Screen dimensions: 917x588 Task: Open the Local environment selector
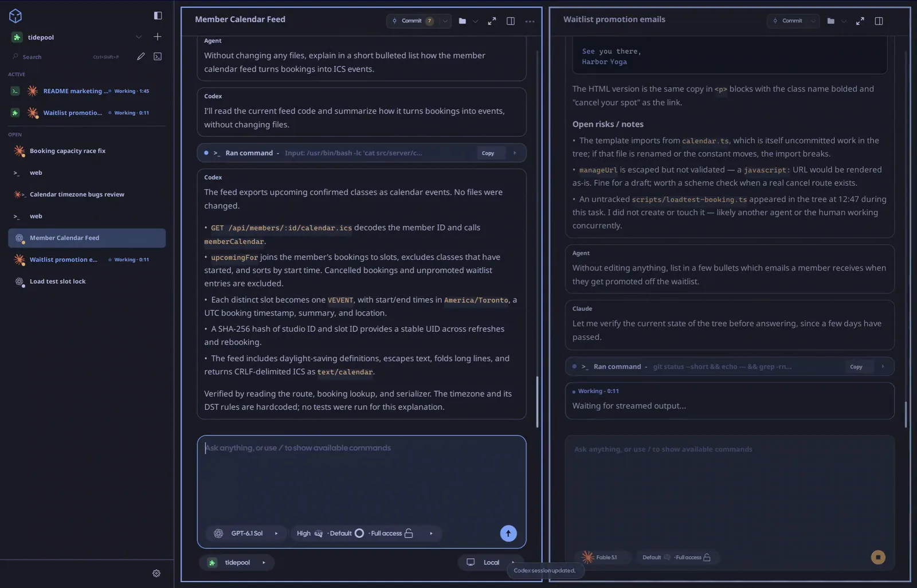491,563
